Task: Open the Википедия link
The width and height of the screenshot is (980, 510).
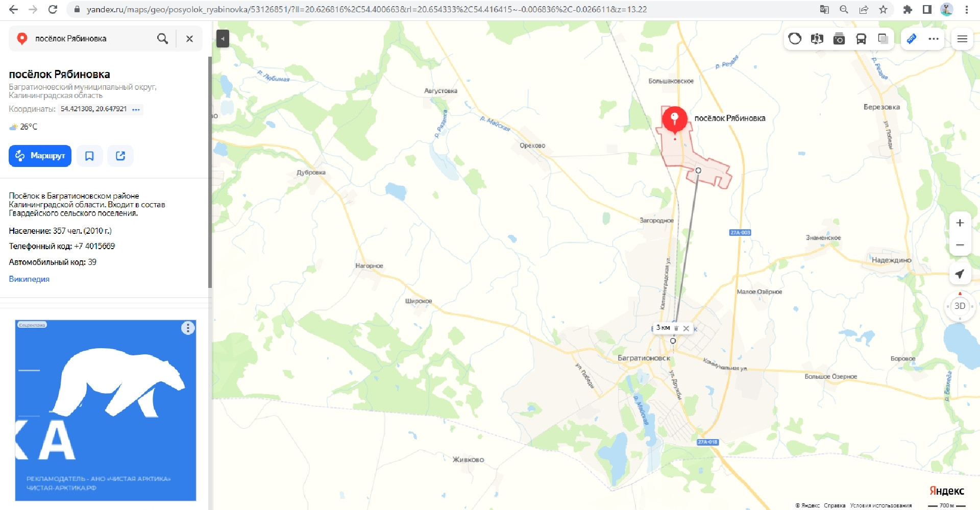Action: click(29, 279)
